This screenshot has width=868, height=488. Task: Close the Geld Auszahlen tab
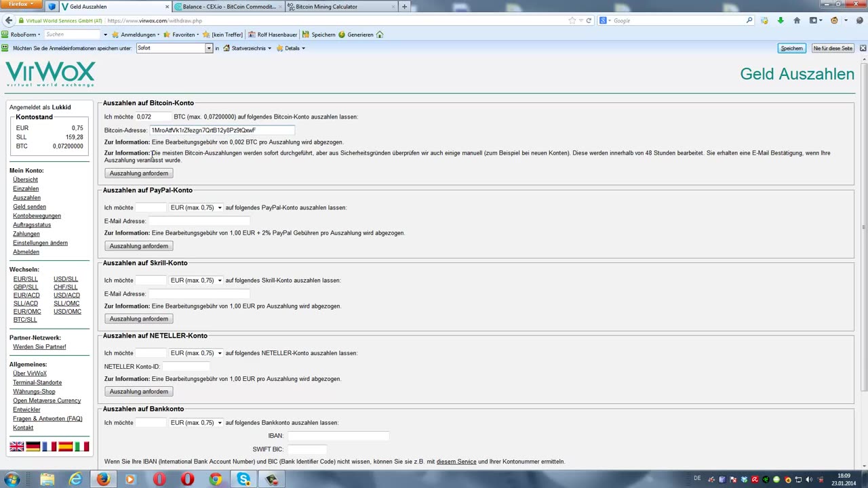(167, 7)
